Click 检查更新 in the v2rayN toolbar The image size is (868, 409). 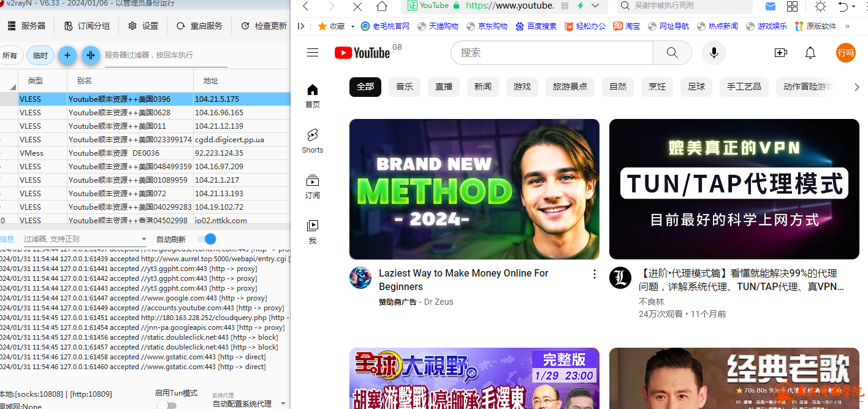click(x=264, y=26)
